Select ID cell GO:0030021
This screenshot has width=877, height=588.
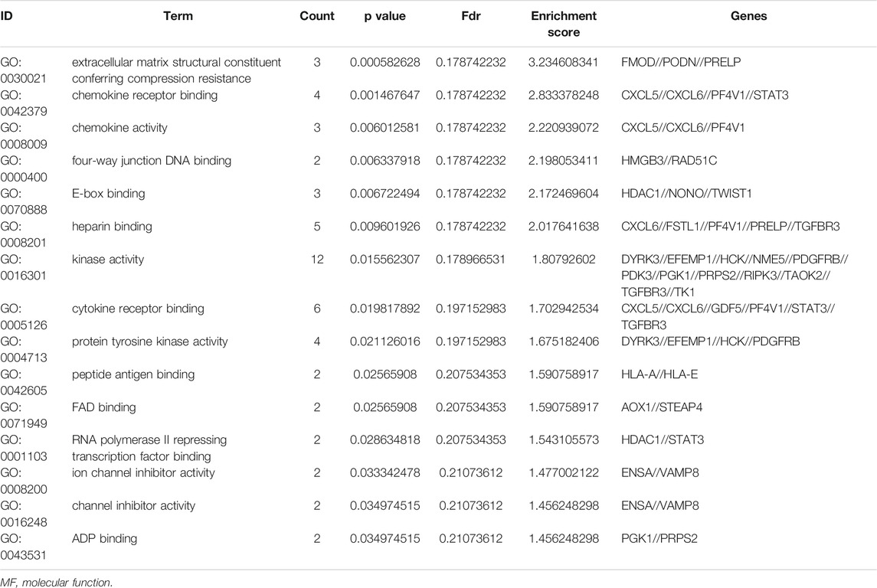24,70
